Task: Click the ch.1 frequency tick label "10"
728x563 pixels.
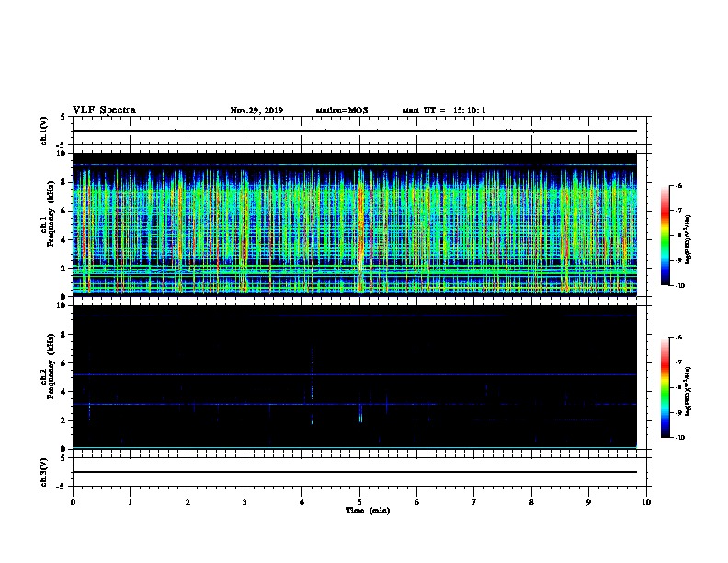Action: point(62,154)
